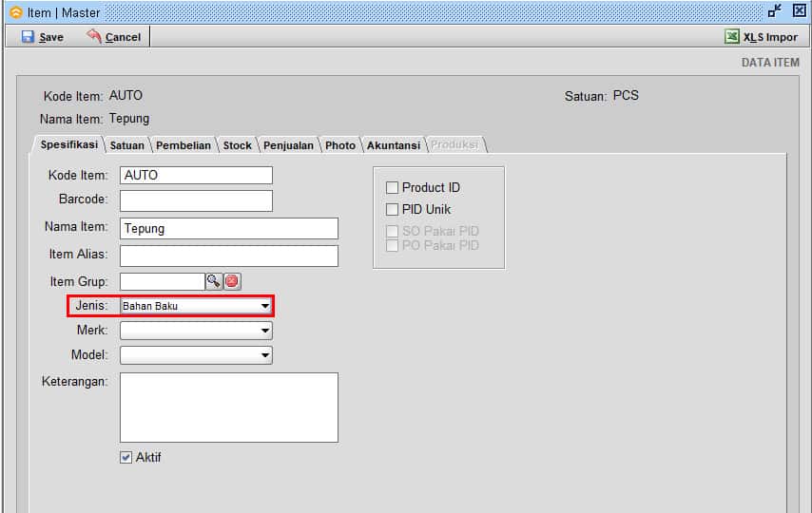The image size is (812, 513).
Task: Open the Akuntansi tab
Action: tap(394, 145)
